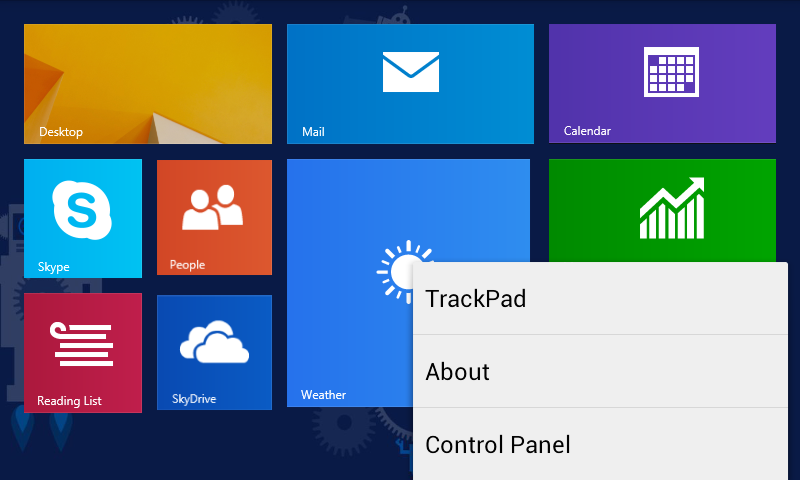Open the Skype tile
800x480 pixels.
(83, 218)
